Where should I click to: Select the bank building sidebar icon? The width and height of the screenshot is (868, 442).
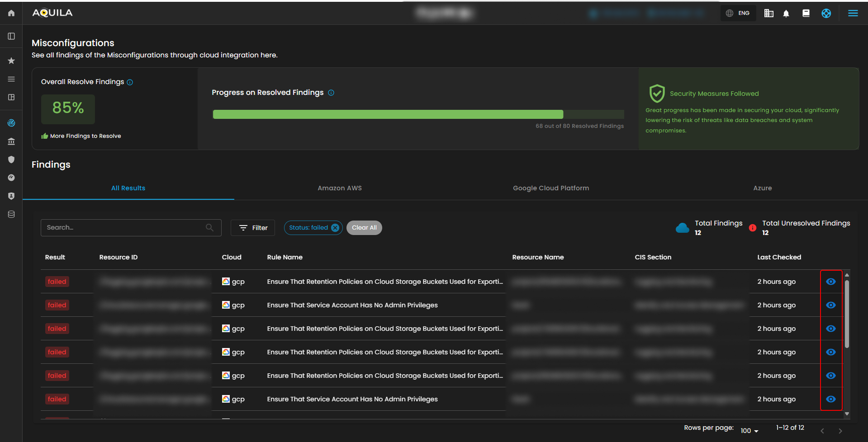[x=11, y=141]
